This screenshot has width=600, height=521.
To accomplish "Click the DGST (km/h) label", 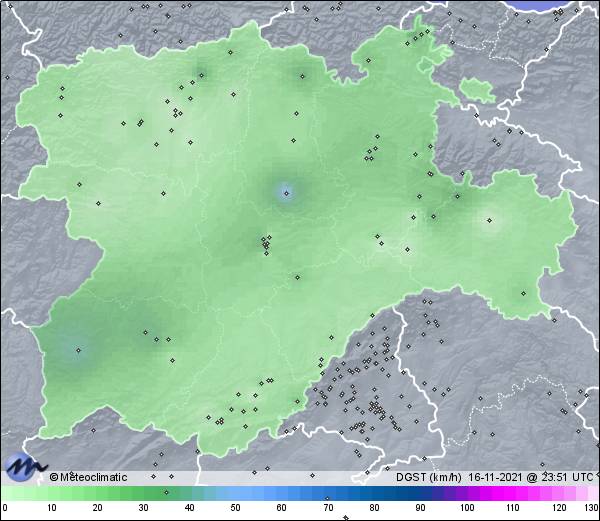I will (x=429, y=477).
